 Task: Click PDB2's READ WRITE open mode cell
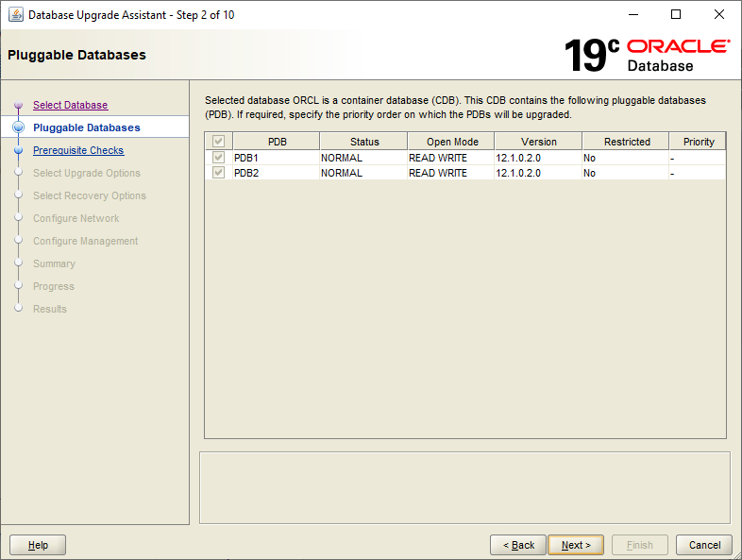pyautogui.click(x=451, y=173)
